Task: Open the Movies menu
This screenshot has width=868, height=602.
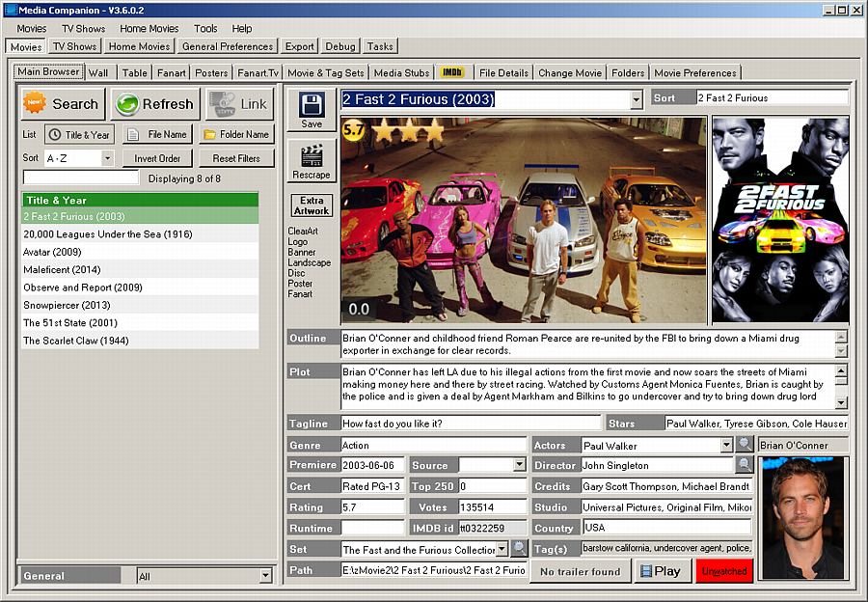Action: pos(32,28)
